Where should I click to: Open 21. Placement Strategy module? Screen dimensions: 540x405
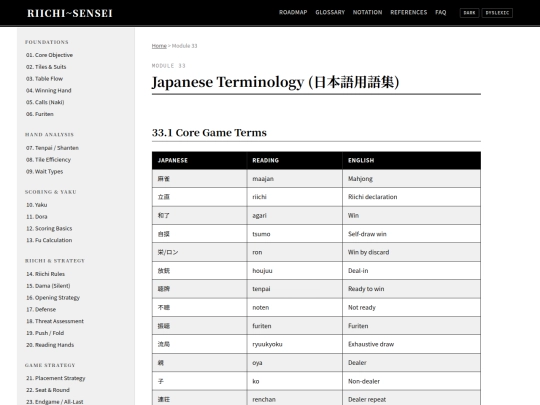[55, 378]
